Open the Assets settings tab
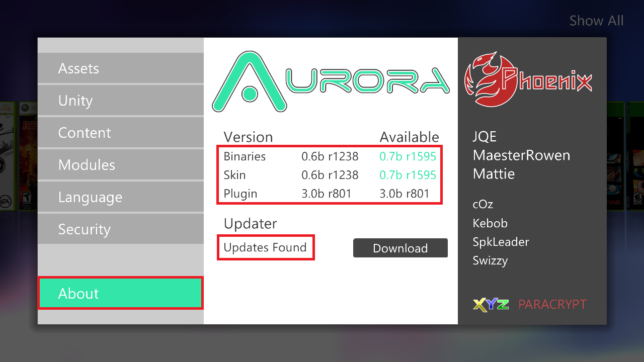This screenshot has width=644, height=362. [x=121, y=68]
